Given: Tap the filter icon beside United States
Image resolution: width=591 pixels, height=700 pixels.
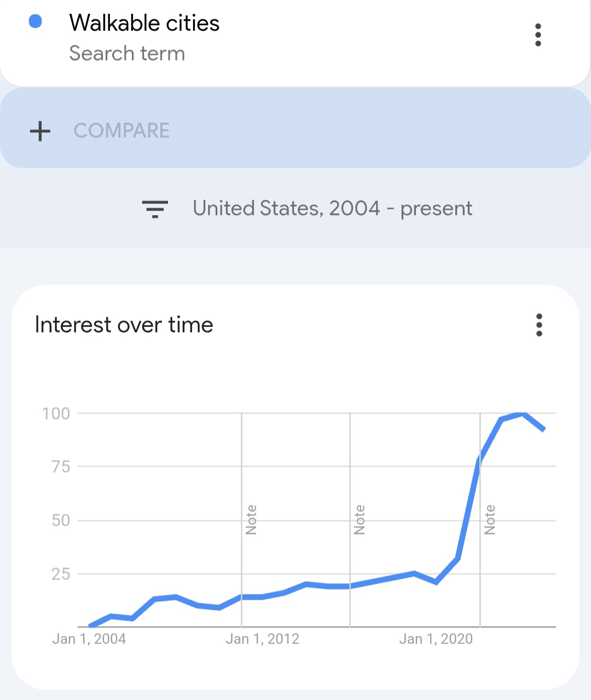Looking at the screenshot, I should click(155, 209).
